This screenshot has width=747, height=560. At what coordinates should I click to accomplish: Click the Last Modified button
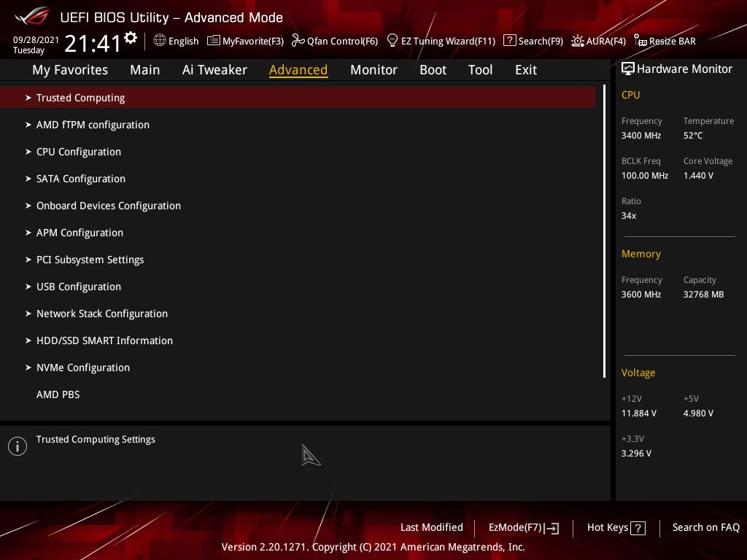coord(431,527)
